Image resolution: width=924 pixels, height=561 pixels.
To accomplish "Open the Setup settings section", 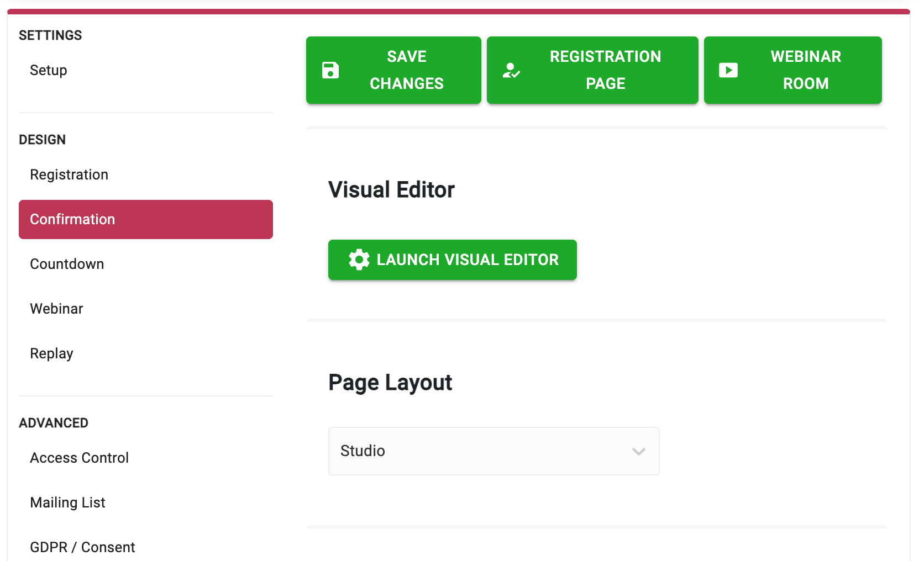I will 49,70.
